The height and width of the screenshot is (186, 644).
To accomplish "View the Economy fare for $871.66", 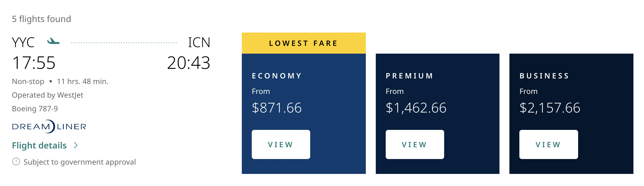I will point(280,144).
